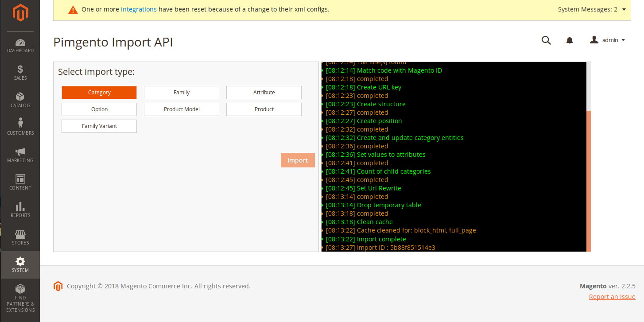The image size is (644, 322).
Task: Open the Stores menu
Action: (20, 238)
